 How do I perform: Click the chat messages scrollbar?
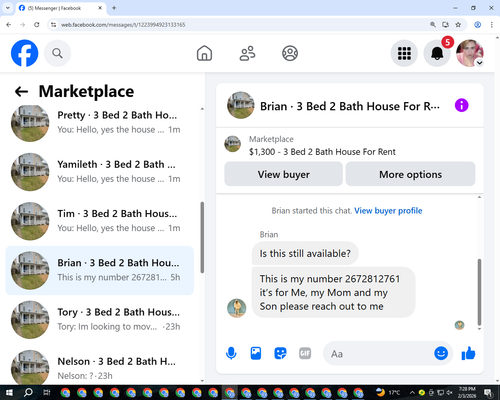(x=479, y=292)
